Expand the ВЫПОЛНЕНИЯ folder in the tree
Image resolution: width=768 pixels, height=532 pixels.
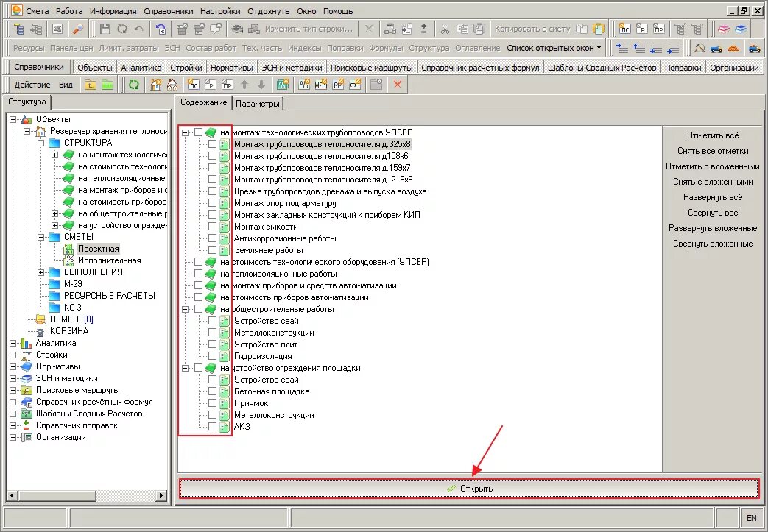point(41,272)
